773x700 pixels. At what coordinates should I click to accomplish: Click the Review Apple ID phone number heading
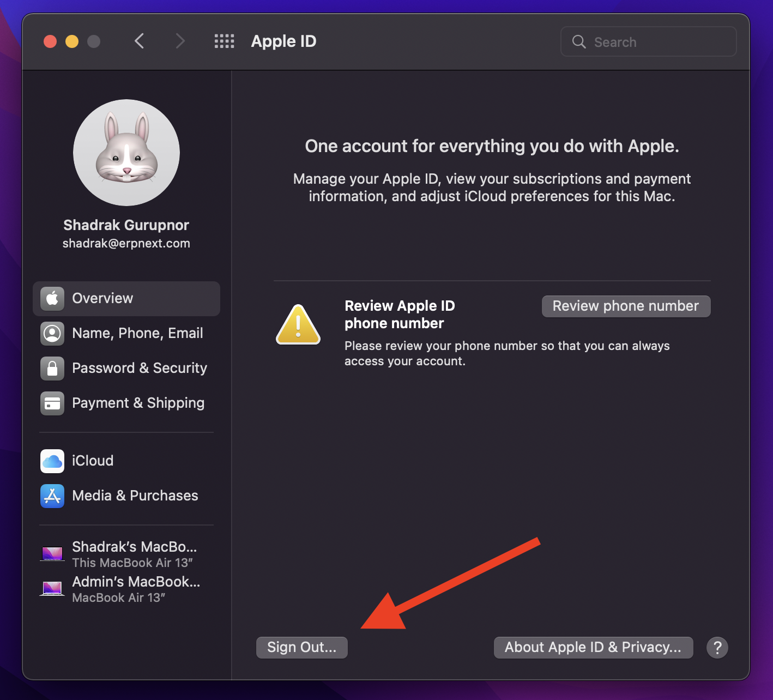tap(400, 315)
